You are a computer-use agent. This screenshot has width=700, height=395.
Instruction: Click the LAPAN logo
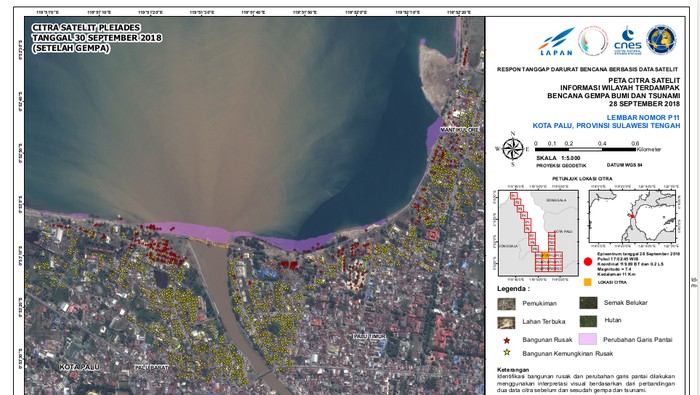click(556, 41)
